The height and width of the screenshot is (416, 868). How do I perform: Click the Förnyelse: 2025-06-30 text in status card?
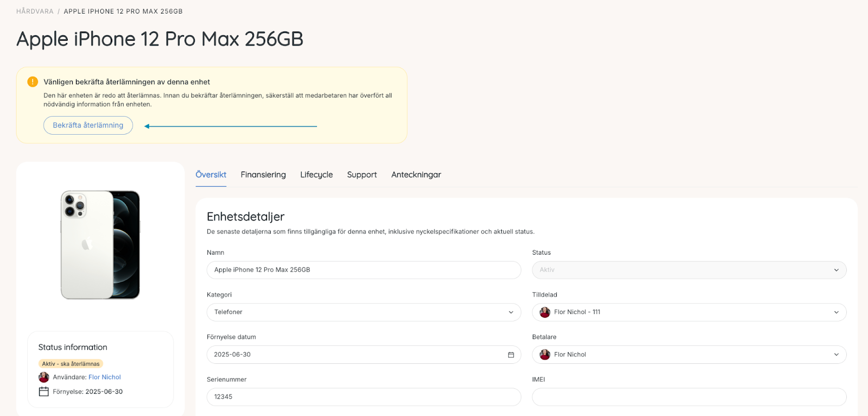[88, 392]
